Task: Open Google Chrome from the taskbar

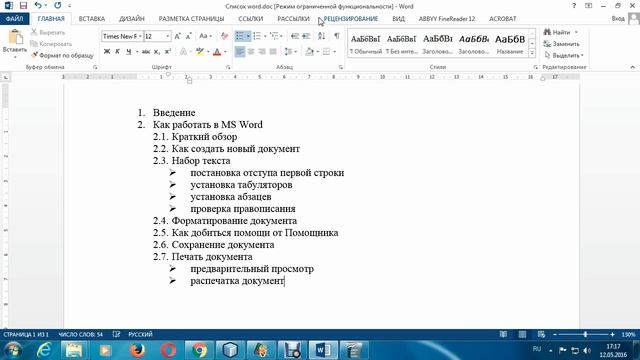Action: (x=199, y=350)
